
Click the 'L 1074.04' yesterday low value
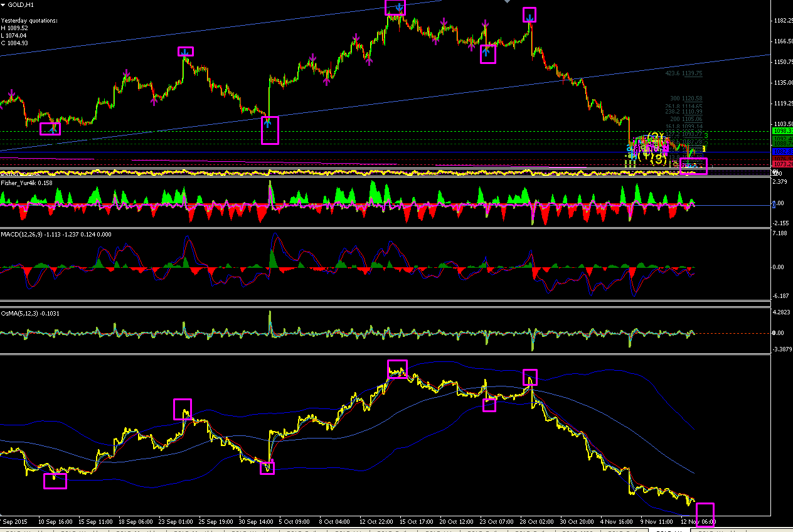pyautogui.click(x=14, y=36)
